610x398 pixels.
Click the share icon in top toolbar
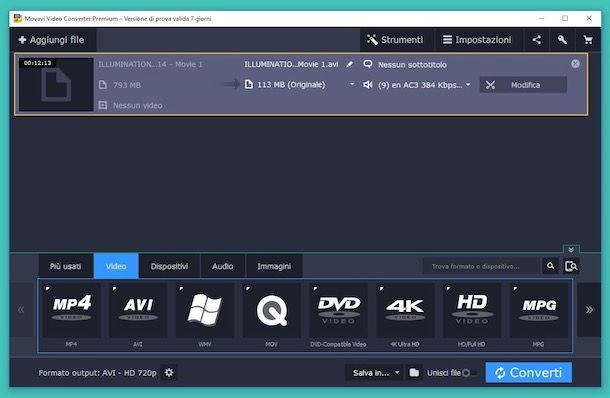tap(536, 40)
